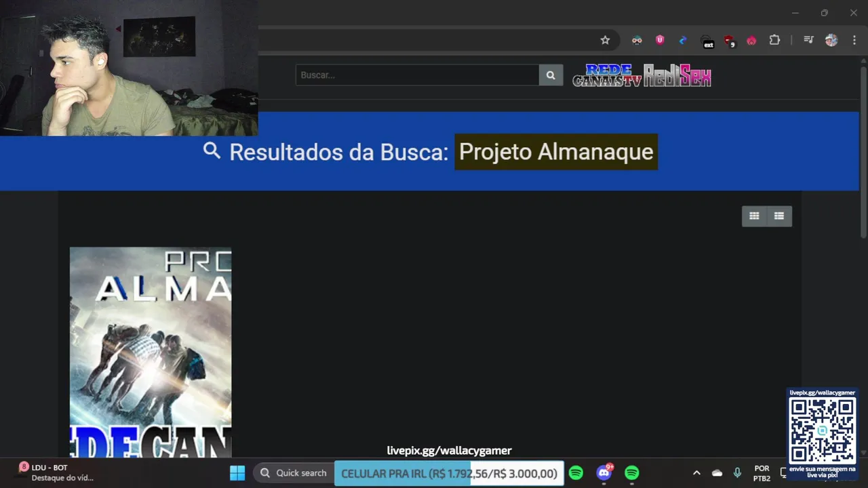
Task: Submit search with the magnifier button
Action: pos(551,75)
